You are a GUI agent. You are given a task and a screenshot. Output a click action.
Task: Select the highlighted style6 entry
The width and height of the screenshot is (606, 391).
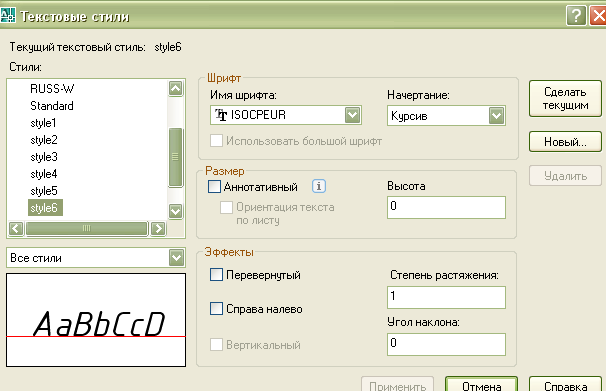click(45, 208)
